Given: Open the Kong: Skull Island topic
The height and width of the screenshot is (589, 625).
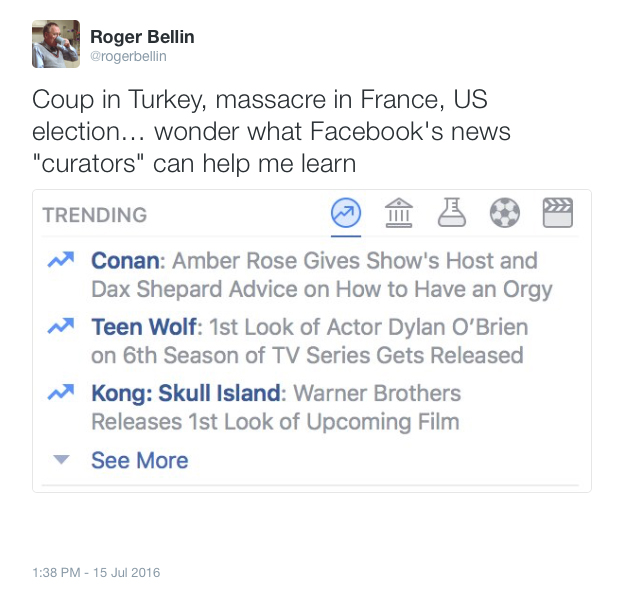Looking at the screenshot, I should [186, 393].
